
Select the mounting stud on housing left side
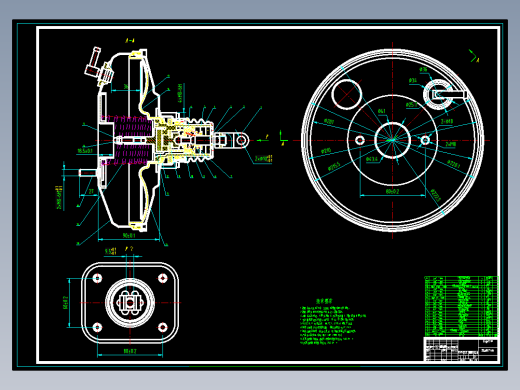pyautogui.click(x=88, y=173)
